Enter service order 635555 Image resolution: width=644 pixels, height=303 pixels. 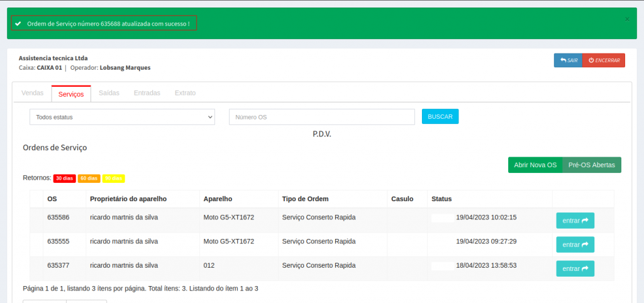point(575,245)
